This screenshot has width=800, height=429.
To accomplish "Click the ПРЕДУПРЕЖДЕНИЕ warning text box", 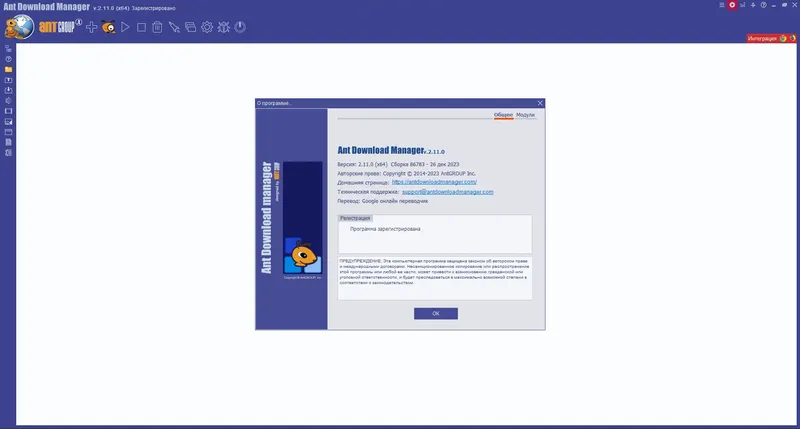I will [x=435, y=278].
